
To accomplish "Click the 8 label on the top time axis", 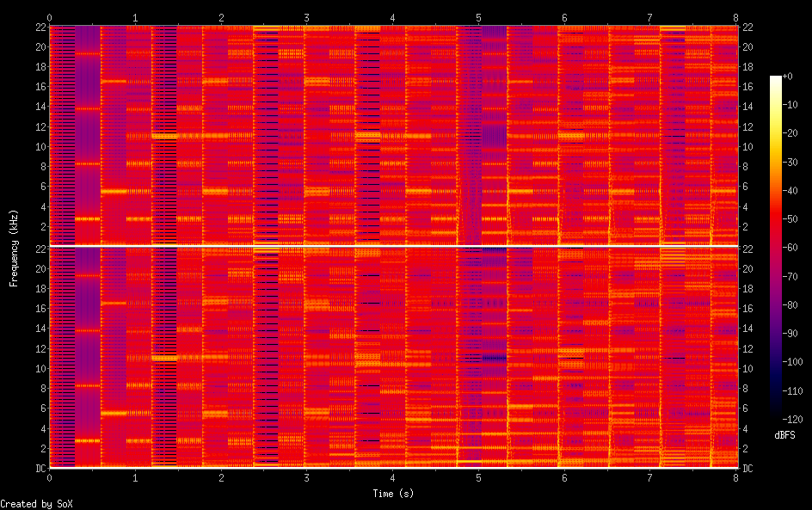I will point(735,17).
